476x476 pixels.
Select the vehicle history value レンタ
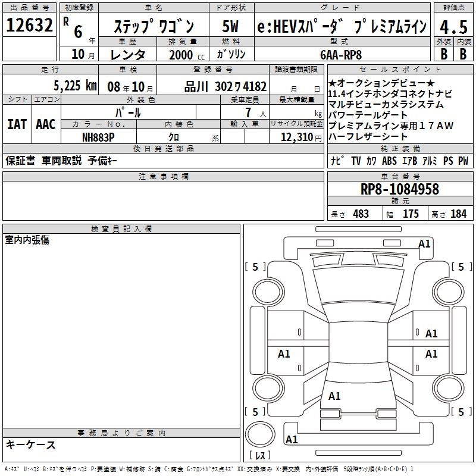[x=128, y=55]
